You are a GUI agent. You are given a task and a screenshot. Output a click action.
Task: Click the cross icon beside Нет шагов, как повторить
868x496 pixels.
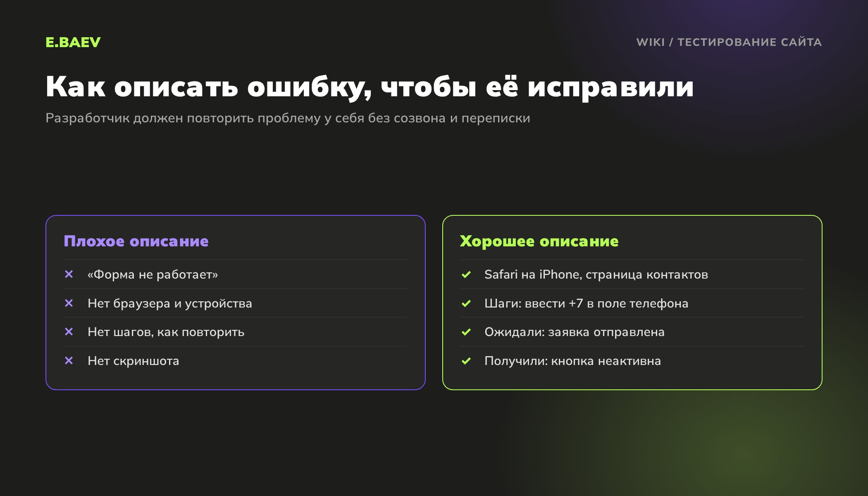pos(69,331)
